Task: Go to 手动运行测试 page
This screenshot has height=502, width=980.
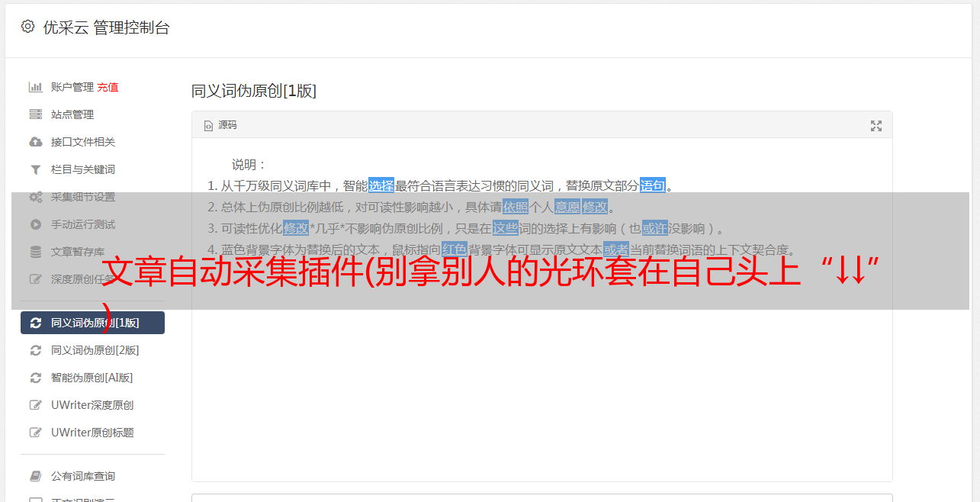Action: point(92,224)
